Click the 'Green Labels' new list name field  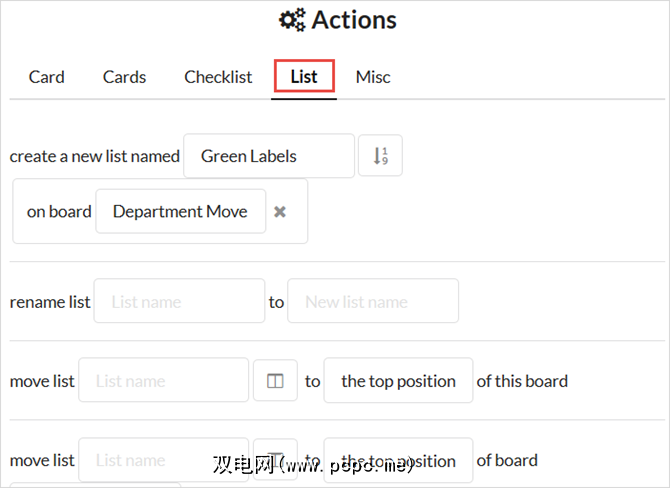pyautogui.click(x=268, y=156)
